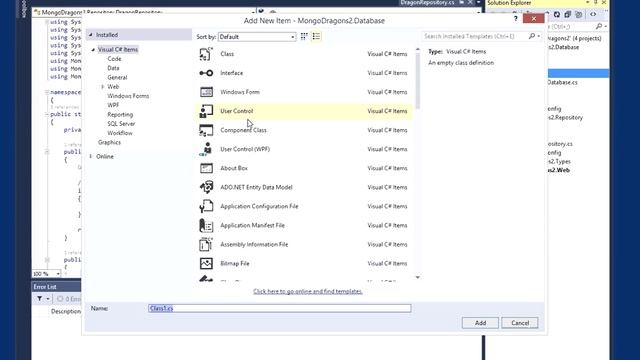Pick the ADO.NET Entity Data Model icon

pos(206,187)
